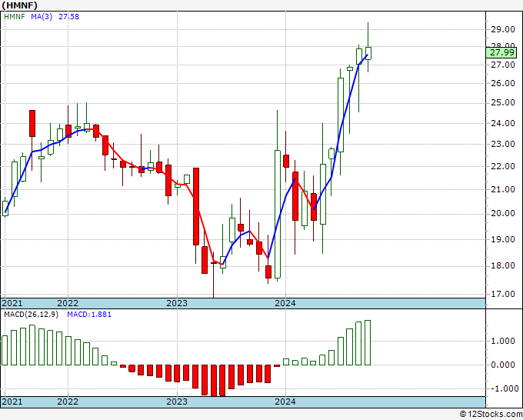Click the 2021 label on MACD timeline
Screen dimensions: 523x420
(x=12, y=402)
